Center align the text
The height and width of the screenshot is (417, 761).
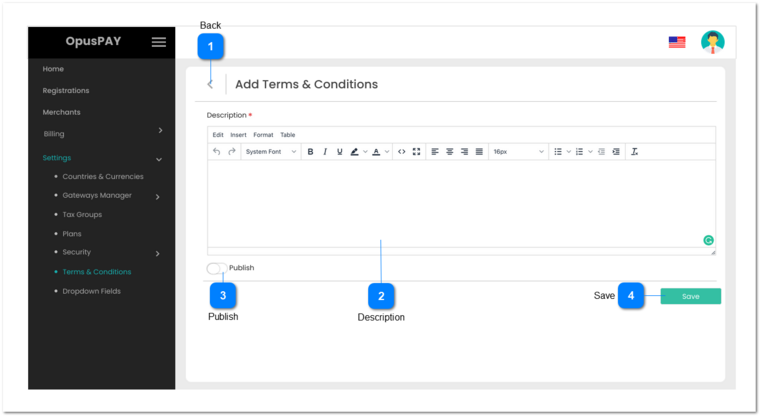pyautogui.click(x=450, y=151)
